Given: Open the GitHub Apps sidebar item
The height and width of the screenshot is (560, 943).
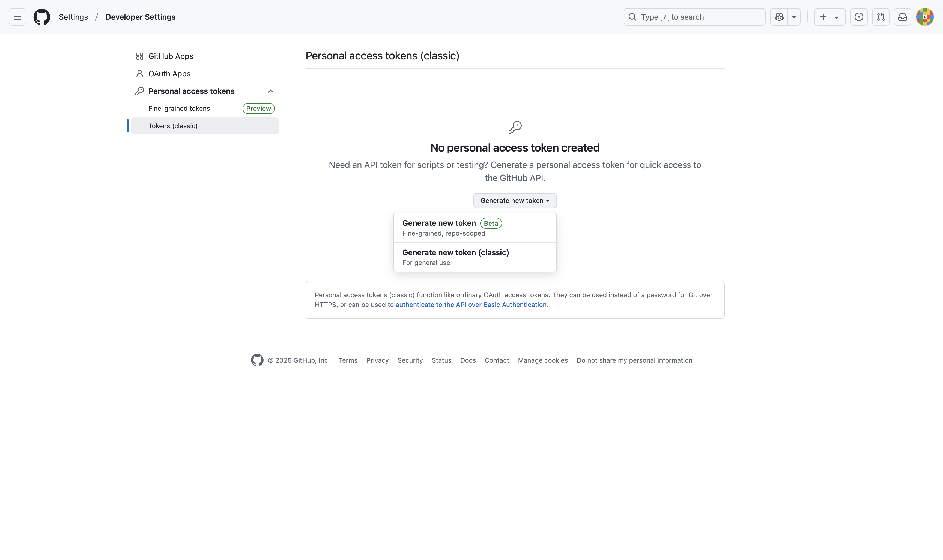Looking at the screenshot, I should click(171, 56).
